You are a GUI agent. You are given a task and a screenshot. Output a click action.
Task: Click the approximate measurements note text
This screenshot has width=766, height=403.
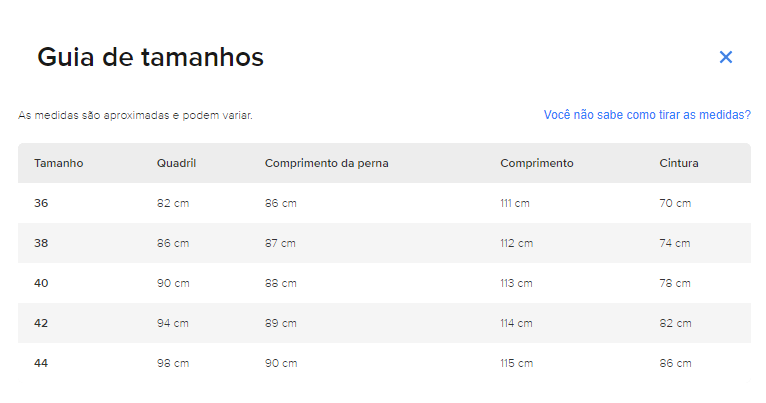point(135,116)
